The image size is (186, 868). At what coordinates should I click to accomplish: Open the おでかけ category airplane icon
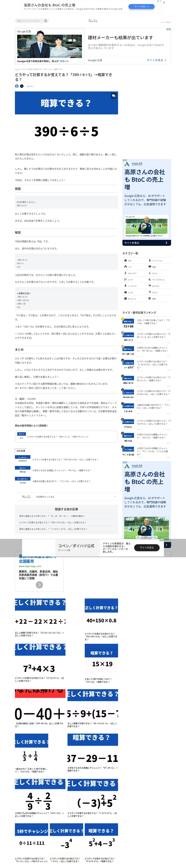(x=150, y=286)
